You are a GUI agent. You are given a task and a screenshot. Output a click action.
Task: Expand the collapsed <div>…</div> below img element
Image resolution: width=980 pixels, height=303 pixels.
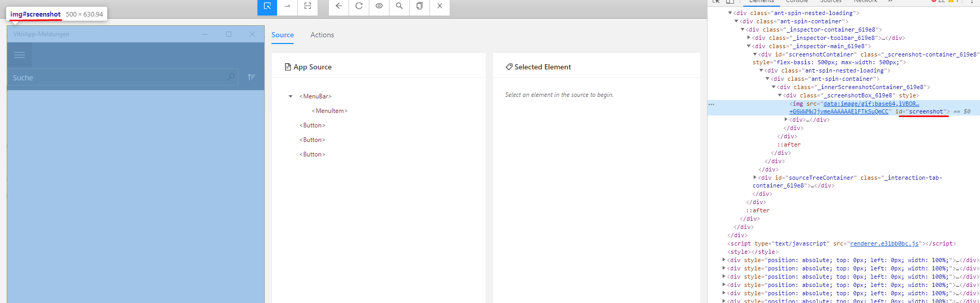[x=786, y=120]
